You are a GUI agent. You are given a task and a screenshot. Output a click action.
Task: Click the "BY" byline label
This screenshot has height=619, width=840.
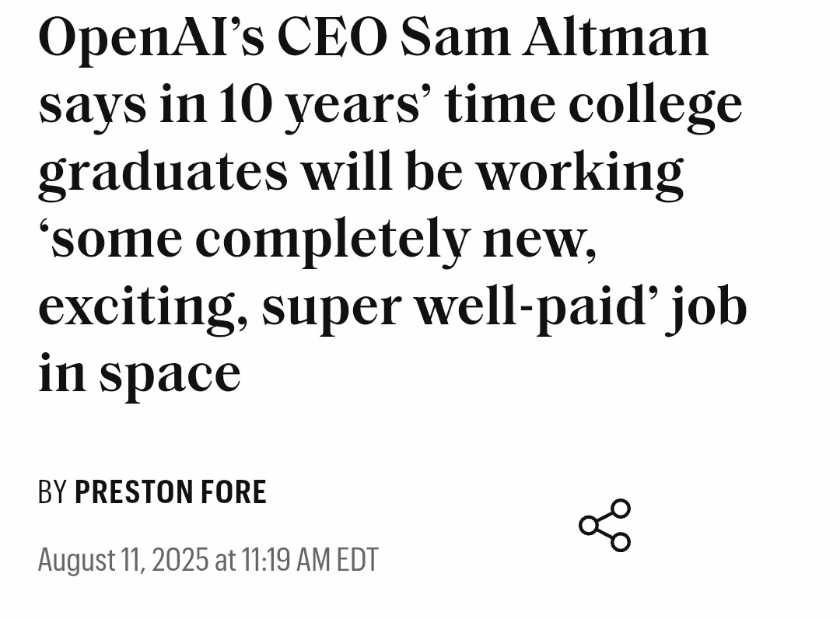coord(52,493)
